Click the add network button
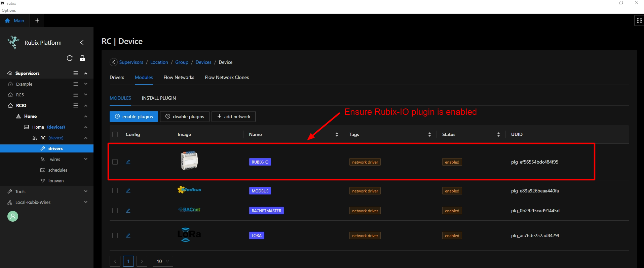This screenshot has width=644, height=268. [x=233, y=117]
